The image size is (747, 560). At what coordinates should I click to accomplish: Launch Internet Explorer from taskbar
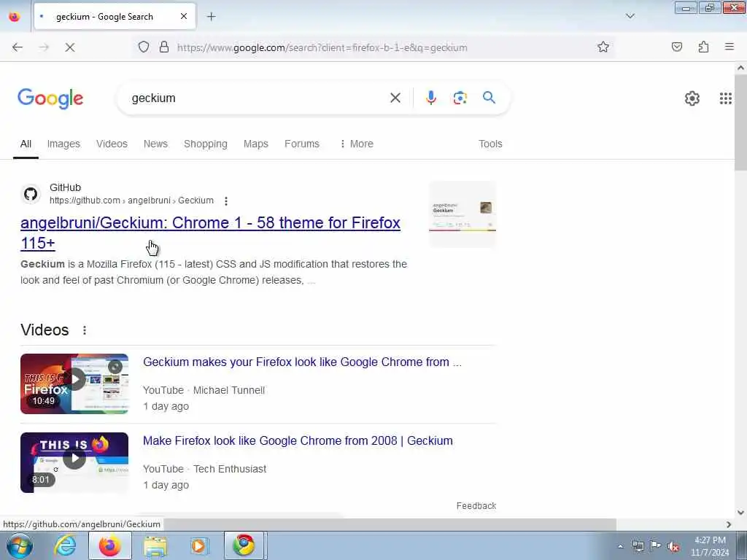coord(65,545)
